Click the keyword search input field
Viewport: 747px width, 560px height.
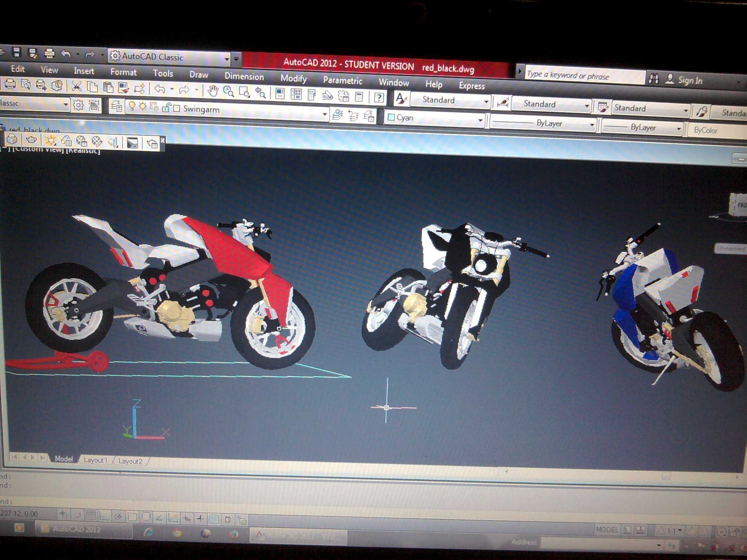click(x=584, y=75)
